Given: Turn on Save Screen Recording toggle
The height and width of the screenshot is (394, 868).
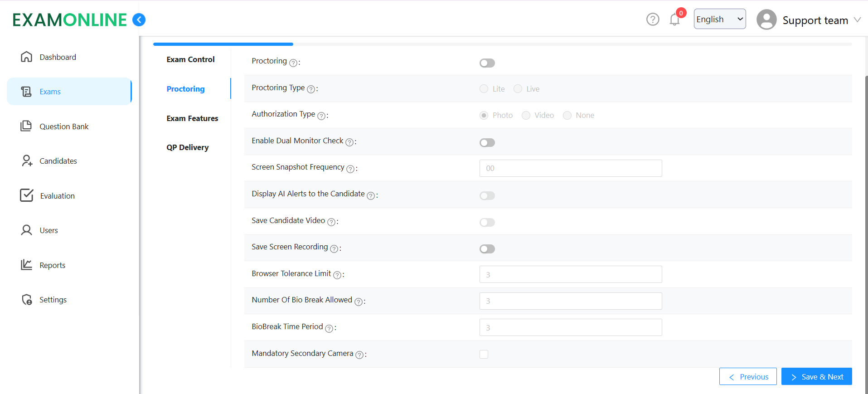Looking at the screenshot, I should (x=487, y=249).
